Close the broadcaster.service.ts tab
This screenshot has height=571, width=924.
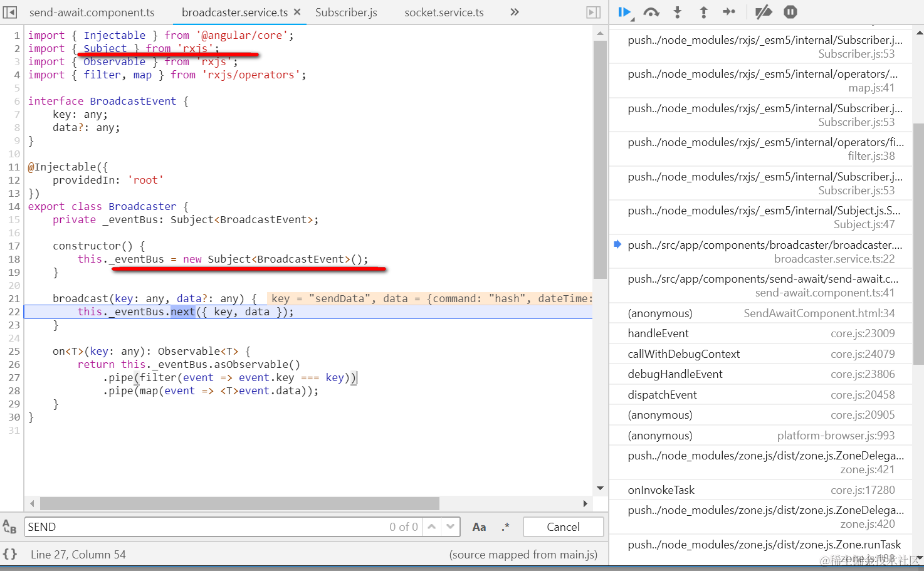(297, 12)
